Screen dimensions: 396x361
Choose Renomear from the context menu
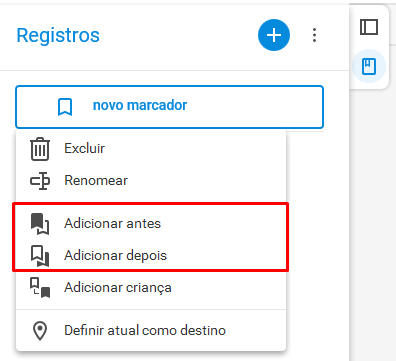(151, 181)
